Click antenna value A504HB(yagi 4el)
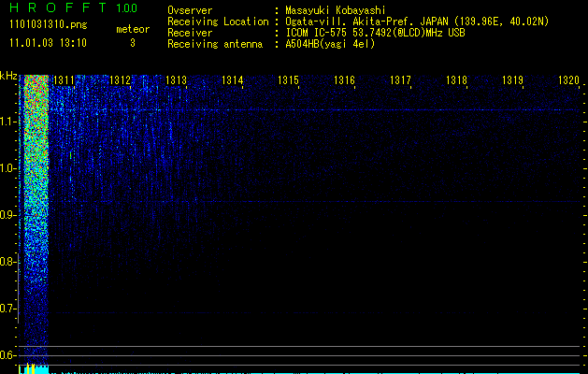588x374 pixels. pos(330,44)
